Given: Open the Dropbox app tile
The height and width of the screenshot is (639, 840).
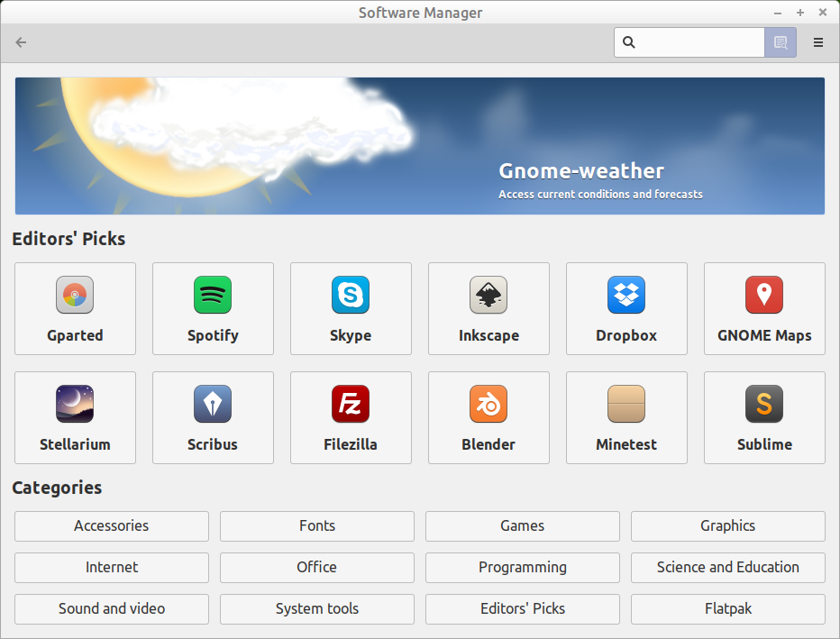Looking at the screenshot, I should 626,308.
